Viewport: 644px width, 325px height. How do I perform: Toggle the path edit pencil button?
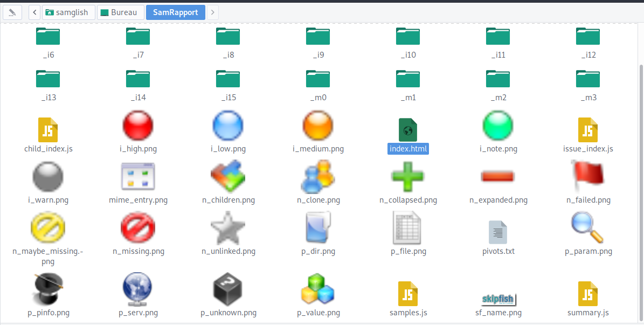click(12, 12)
